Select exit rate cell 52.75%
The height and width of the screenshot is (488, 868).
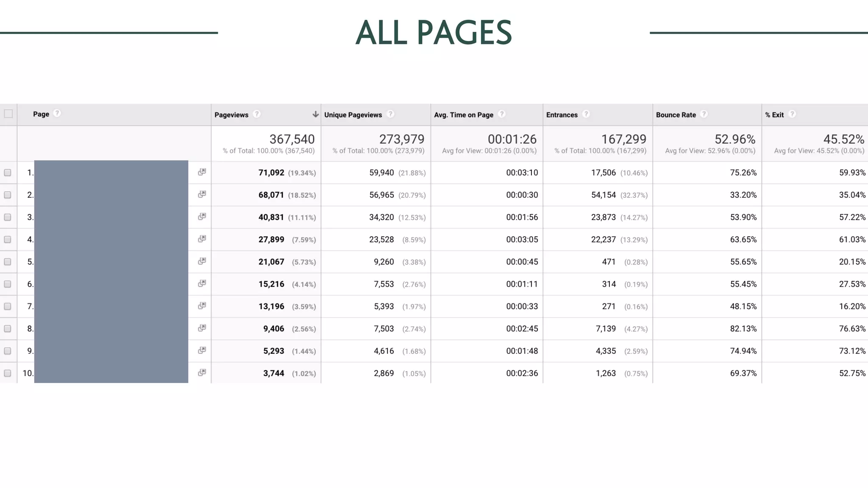point(852,373)
